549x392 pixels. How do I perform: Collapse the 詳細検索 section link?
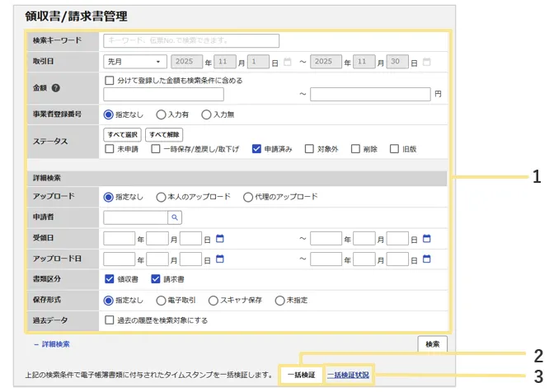click(51, 343)
